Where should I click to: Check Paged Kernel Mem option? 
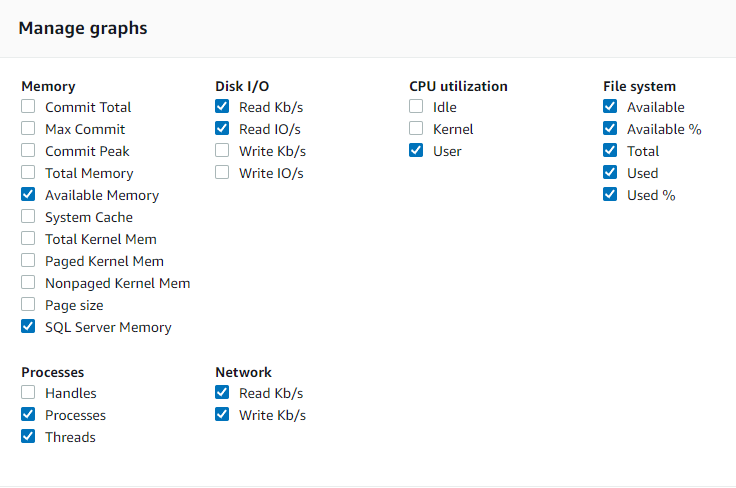[x=29, y=261]
